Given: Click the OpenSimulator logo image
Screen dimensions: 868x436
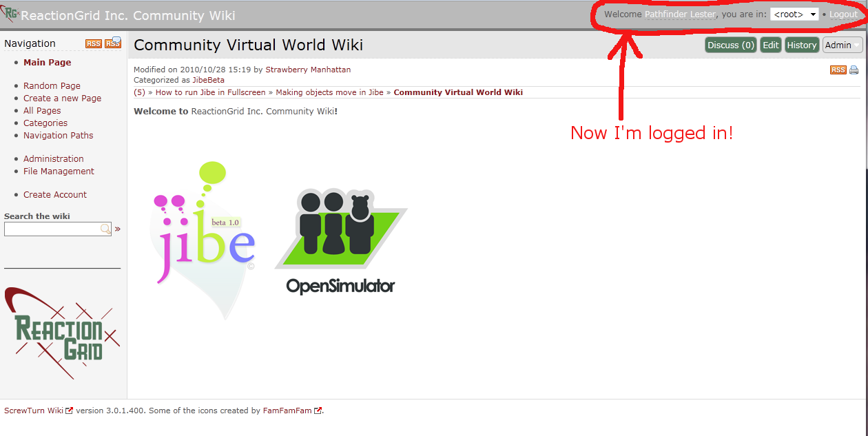Looking at the screenshot, I should pos(341,241).
